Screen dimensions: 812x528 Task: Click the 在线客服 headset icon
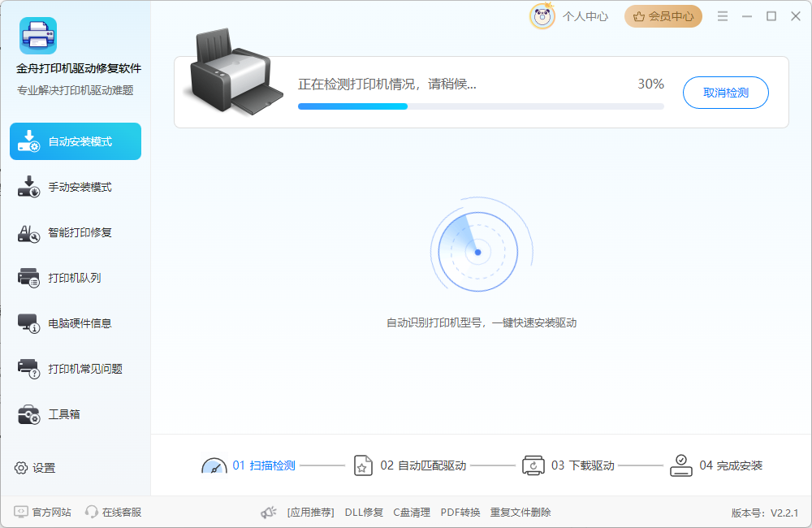(92, 512)
